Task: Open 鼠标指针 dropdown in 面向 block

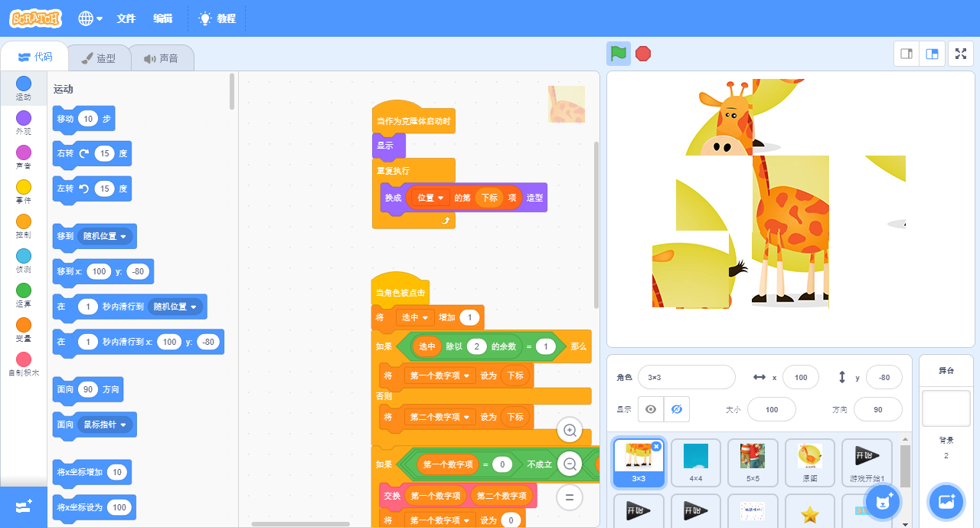Action: [106, 424]
